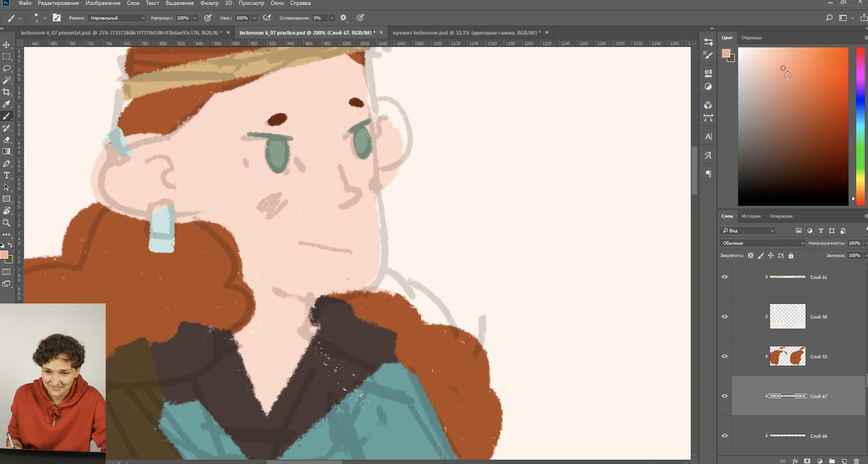Select the Path Selection tool
The height and width of the screenshot is (464, 868).
coord(7,187)
